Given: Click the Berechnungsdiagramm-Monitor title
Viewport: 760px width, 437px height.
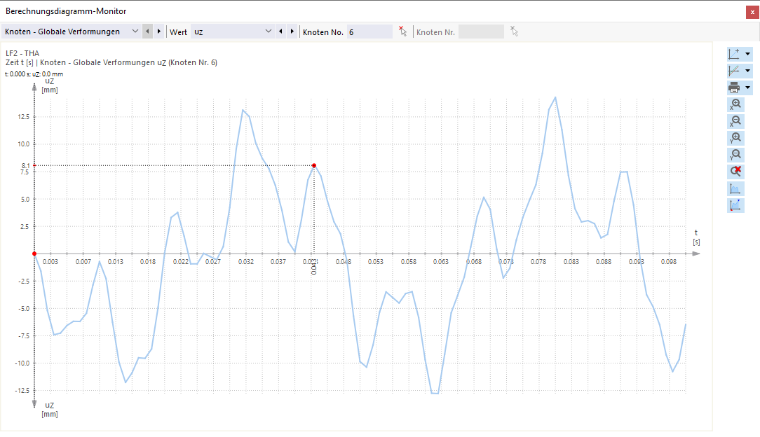Looking at the screenshot, I should (x=66, y=11).
